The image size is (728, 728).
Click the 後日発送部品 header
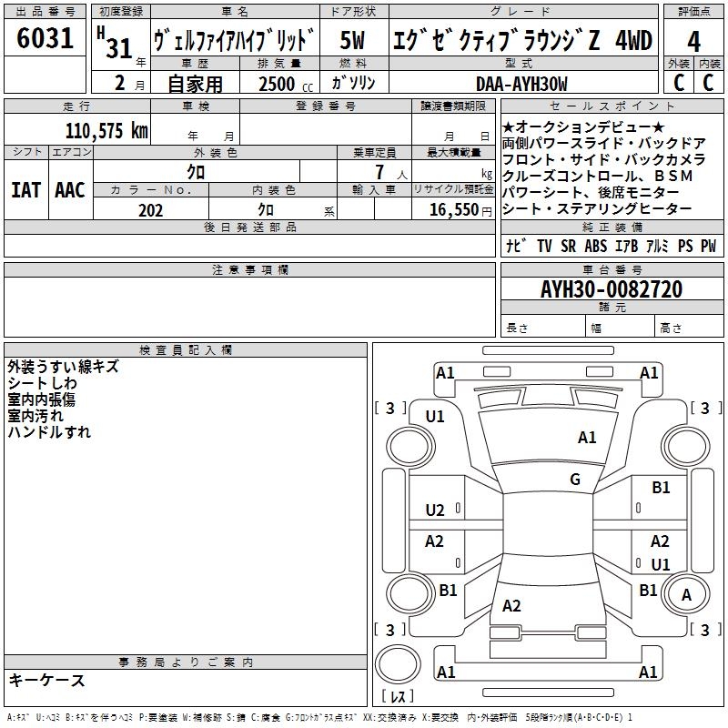pyautogui.click(x=249, y=227)
